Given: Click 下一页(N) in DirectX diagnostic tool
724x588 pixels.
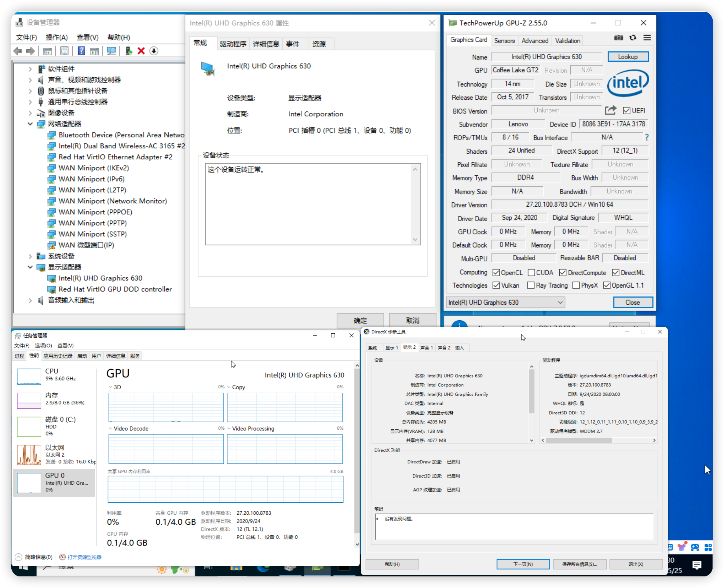Looking at the screenshot, I should click(523, 564).
